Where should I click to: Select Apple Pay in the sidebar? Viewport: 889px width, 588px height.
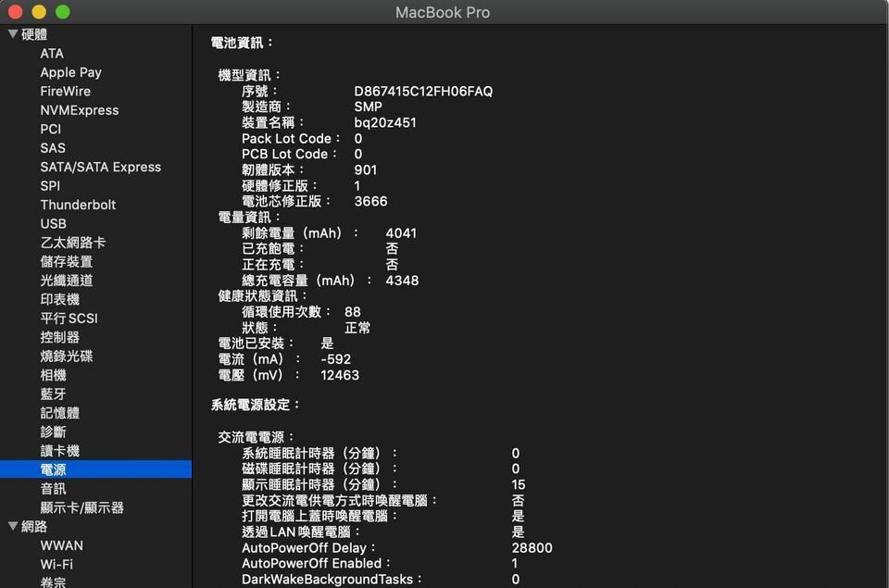(x=71, y=72)
